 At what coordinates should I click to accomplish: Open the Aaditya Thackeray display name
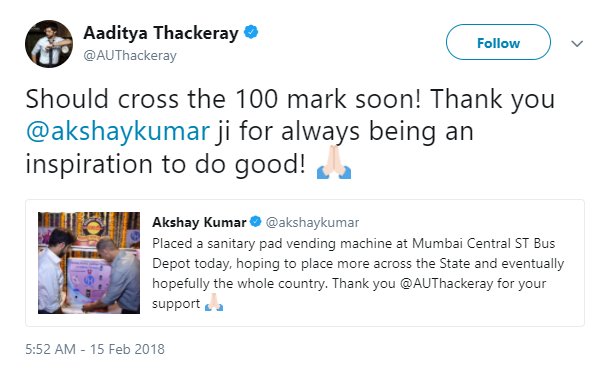click(x=161, y=33)
